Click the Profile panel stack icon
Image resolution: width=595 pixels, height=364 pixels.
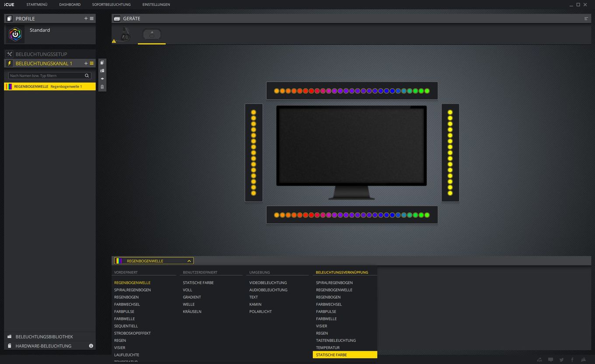(10, 19)
